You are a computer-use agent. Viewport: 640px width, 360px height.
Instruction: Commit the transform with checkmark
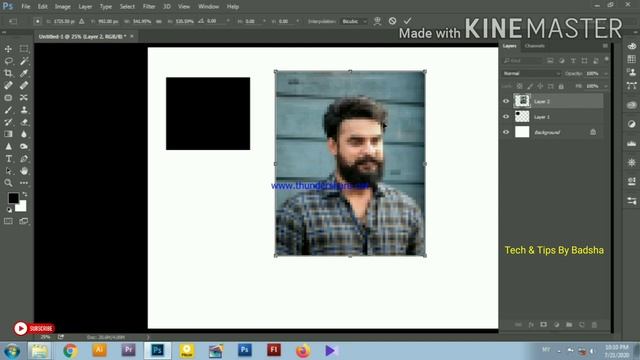[x=407, y=21]
